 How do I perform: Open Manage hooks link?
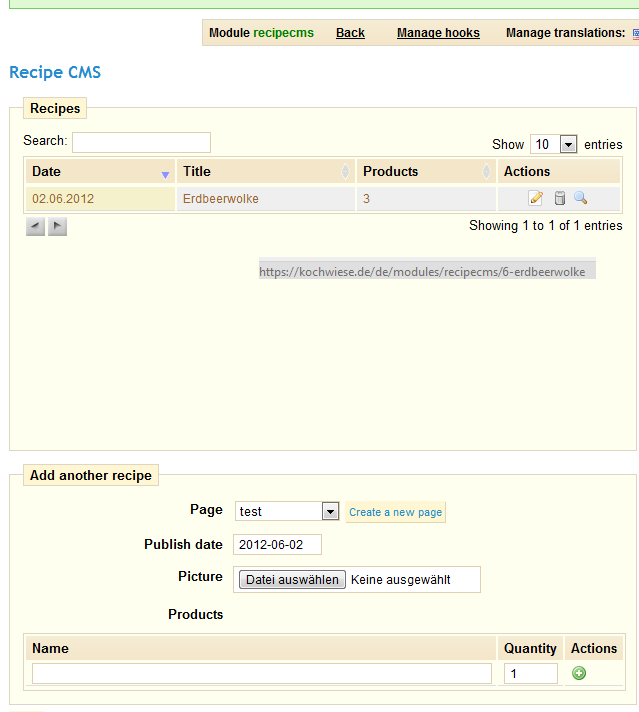438,33
